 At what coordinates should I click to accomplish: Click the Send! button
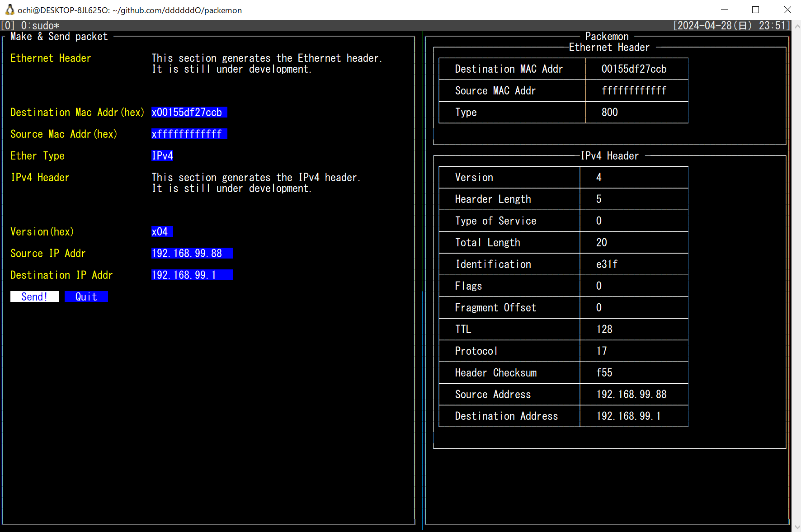(34, 297)
